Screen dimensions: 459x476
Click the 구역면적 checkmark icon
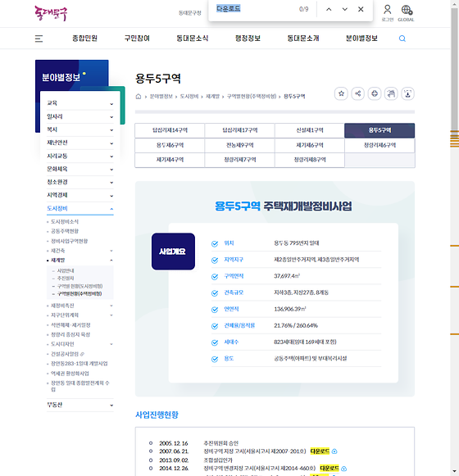coord(215,277)
